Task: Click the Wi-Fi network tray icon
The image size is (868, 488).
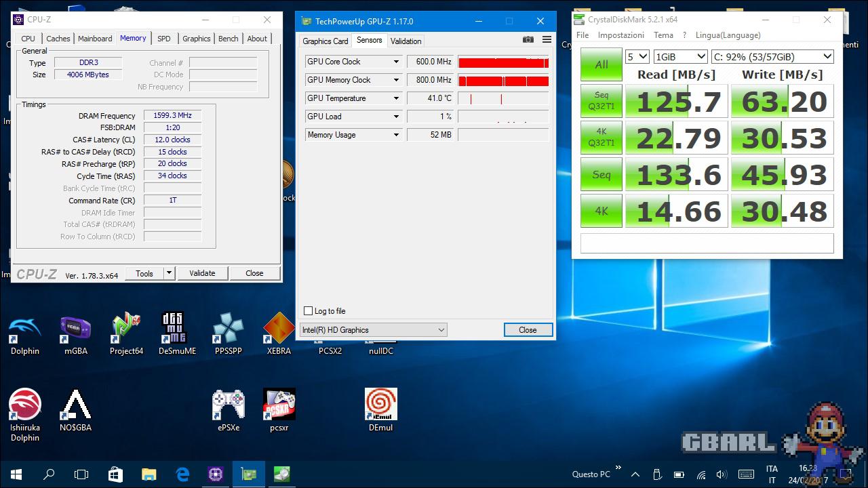Action: (x=701, y=474)
